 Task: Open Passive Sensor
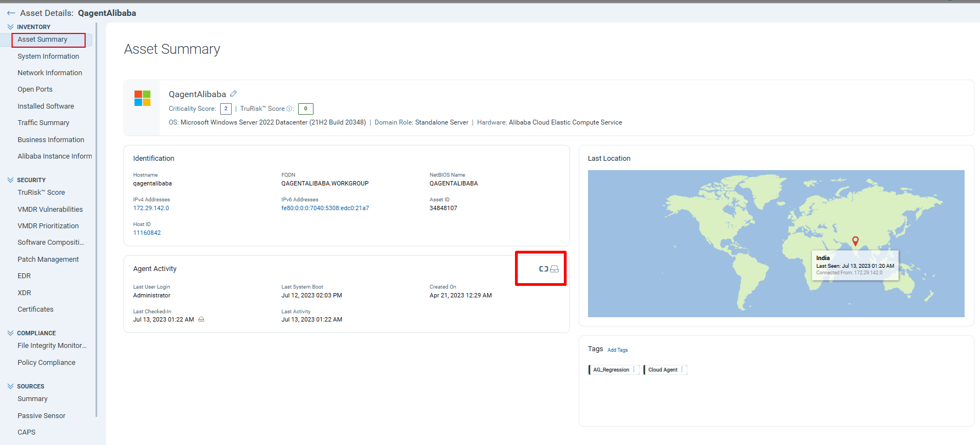[x=41, y=416]
